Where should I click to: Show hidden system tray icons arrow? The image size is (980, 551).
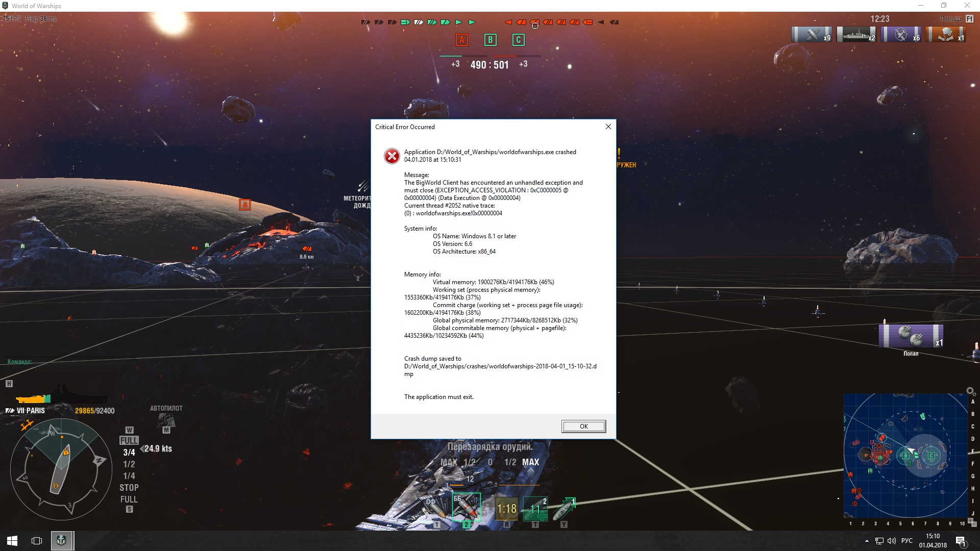(x=867, y=541)
